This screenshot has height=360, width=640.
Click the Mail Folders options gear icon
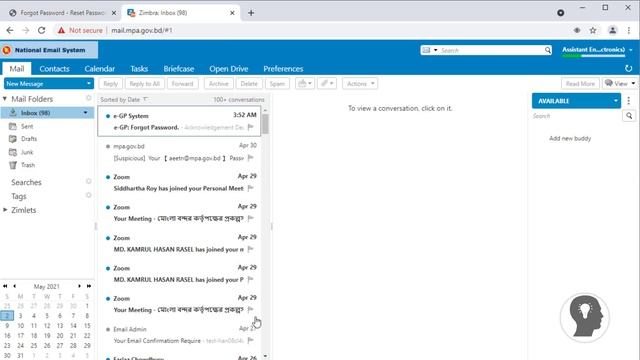point(89,98)
